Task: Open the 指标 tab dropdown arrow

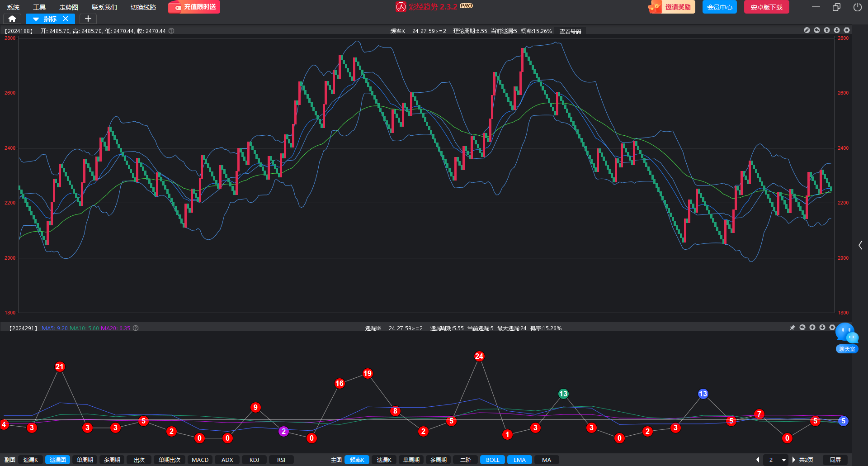Action: (x=36, y=19)
